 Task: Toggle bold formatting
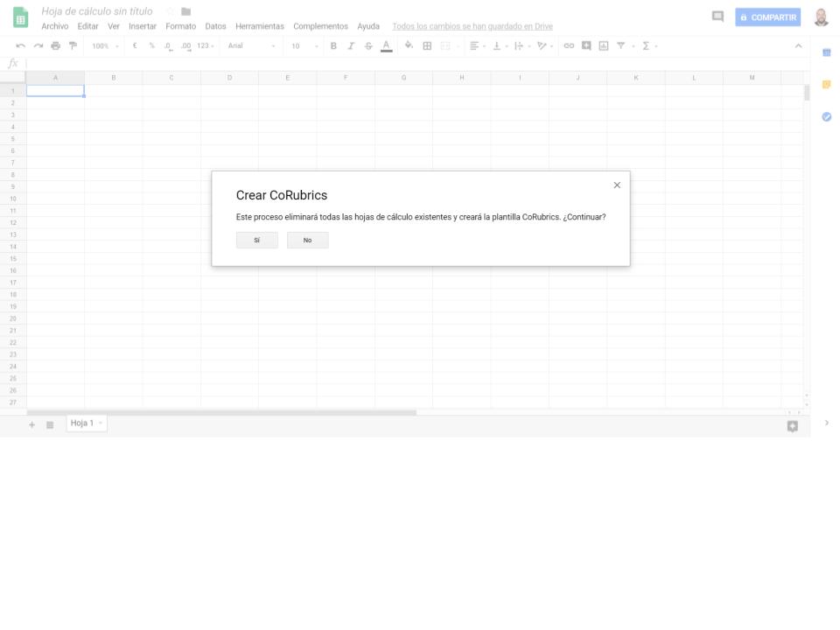[333, 45]
